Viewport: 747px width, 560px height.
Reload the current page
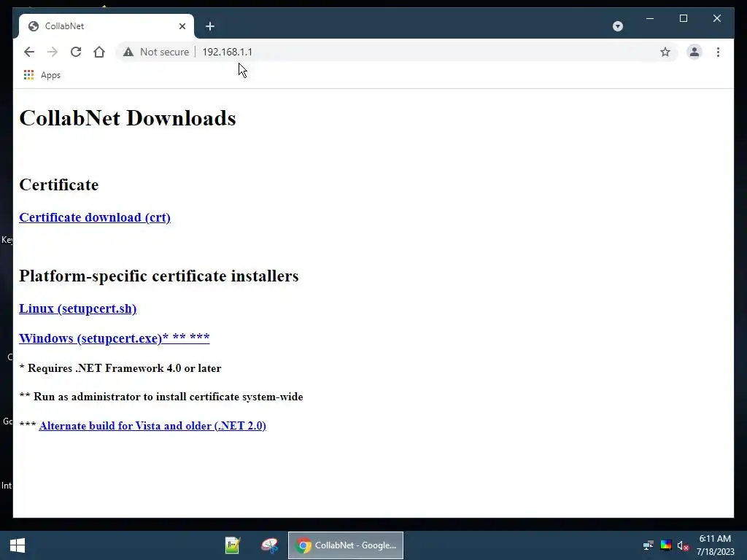click(76, 52)
